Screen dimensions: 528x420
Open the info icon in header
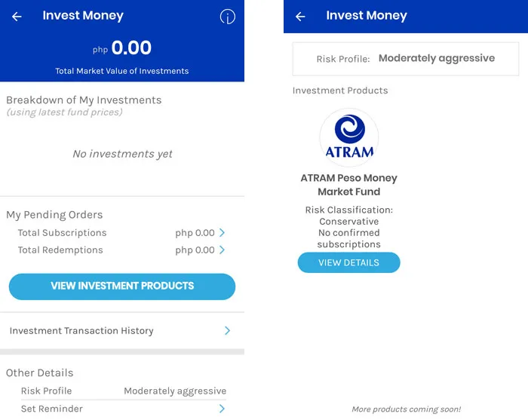228,17
